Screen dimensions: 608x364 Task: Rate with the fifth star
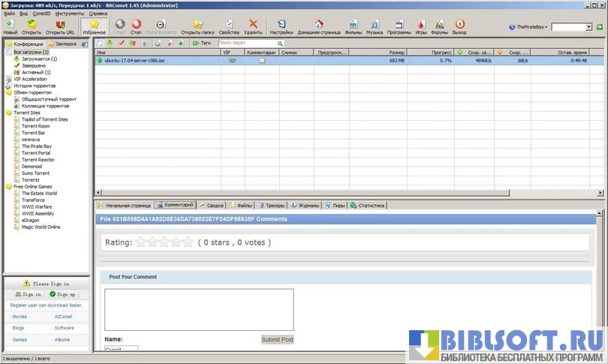click(188, 242)
